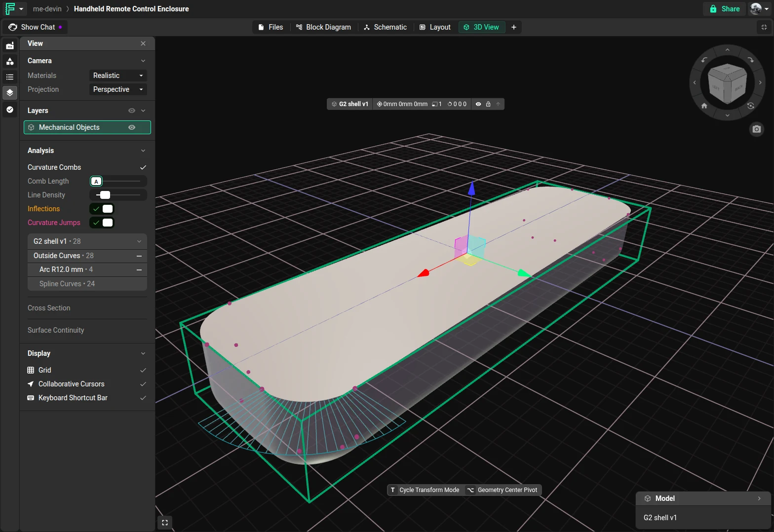
Task: Orbit view right with the right chevron
Action: [x=760, y=82]
